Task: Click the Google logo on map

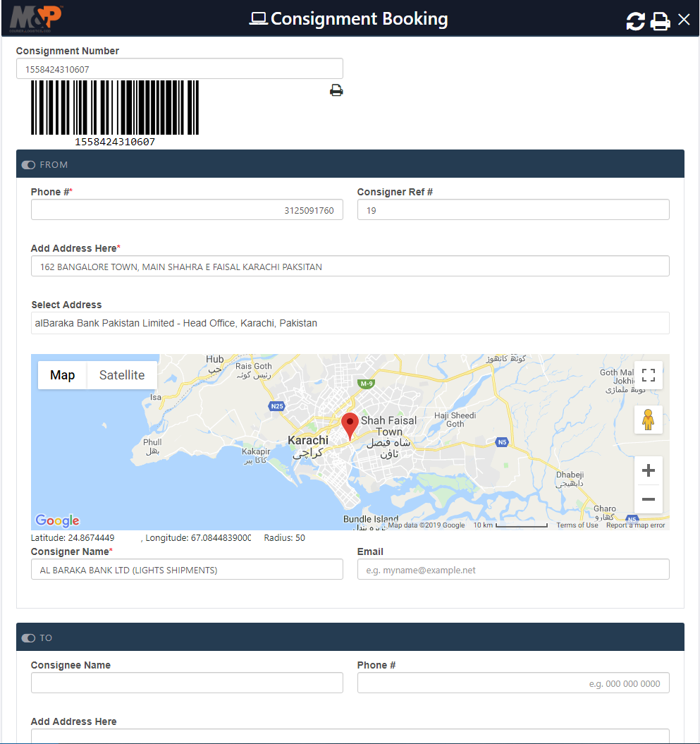Action: (x=57, y=520)
